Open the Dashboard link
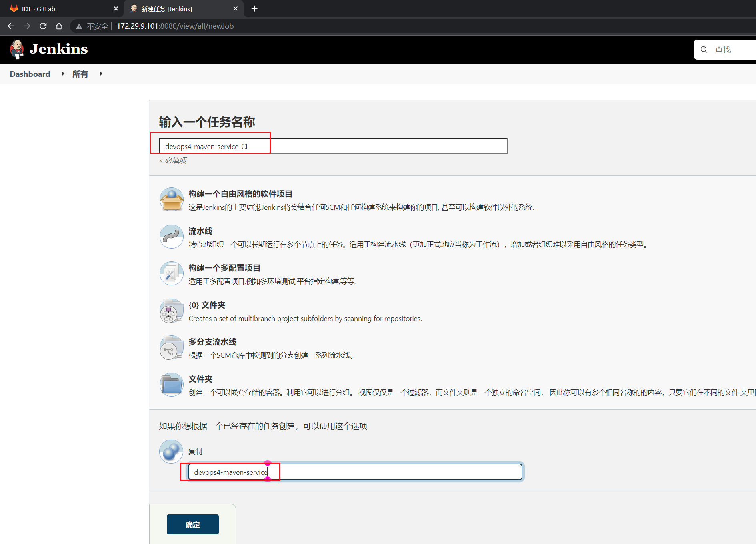Image resolution: width=756 pixels, height=544 pixels. pos(30,74)
